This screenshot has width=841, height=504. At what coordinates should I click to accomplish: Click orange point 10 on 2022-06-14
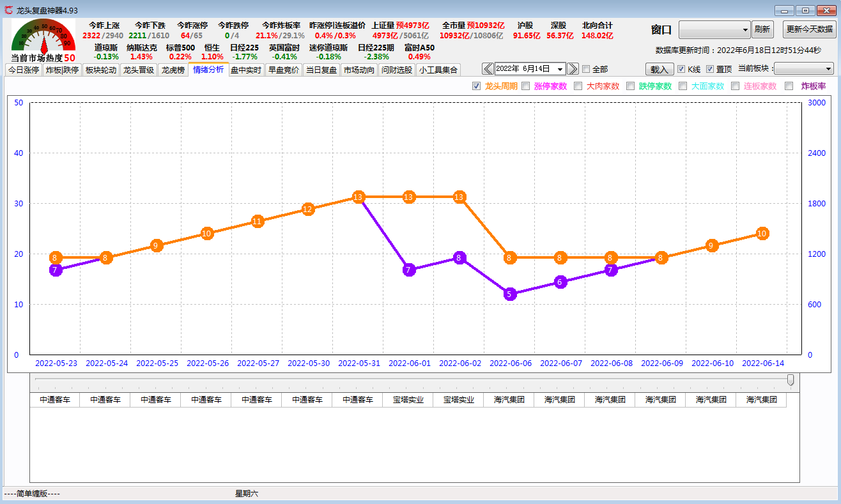762,234
